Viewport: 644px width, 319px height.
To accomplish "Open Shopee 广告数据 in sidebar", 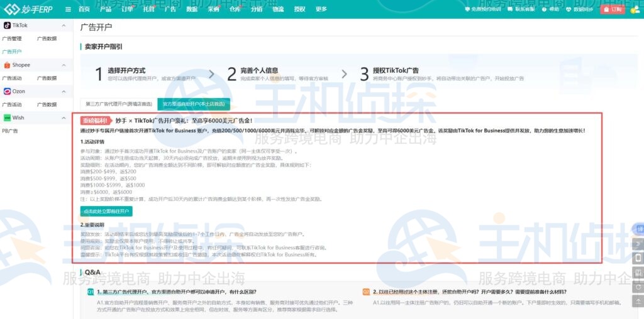I will (x=47, y=78).
